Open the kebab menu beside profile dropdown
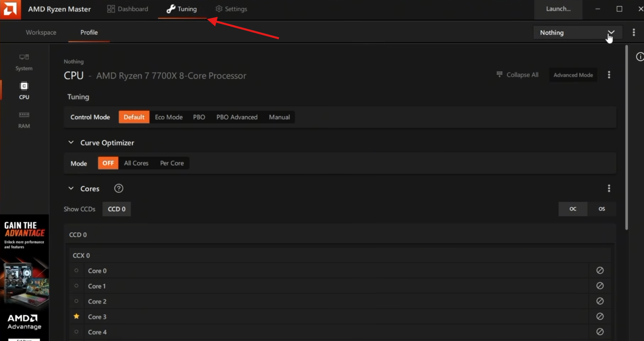 634,33
